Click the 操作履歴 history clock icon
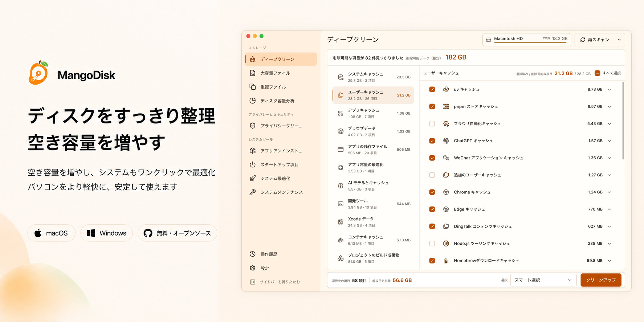Viewport: 644px width, 322px height. [253, 254]
